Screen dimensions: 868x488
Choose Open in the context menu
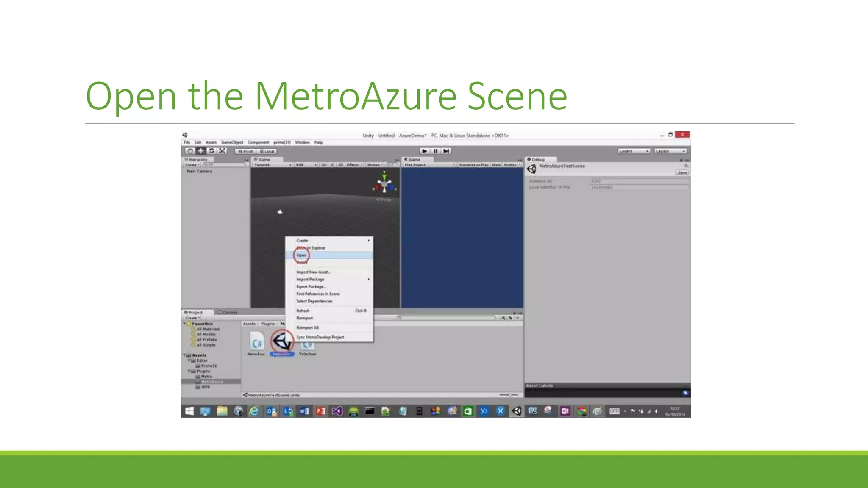pos(329,255)
